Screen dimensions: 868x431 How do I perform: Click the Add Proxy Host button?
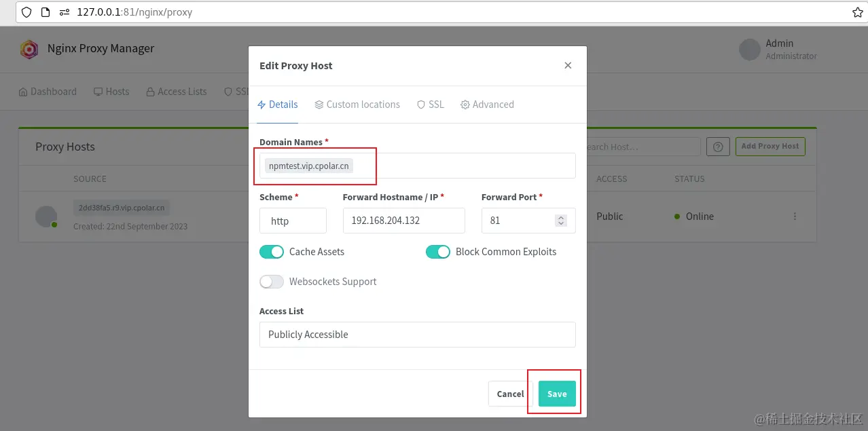(770, 147)
